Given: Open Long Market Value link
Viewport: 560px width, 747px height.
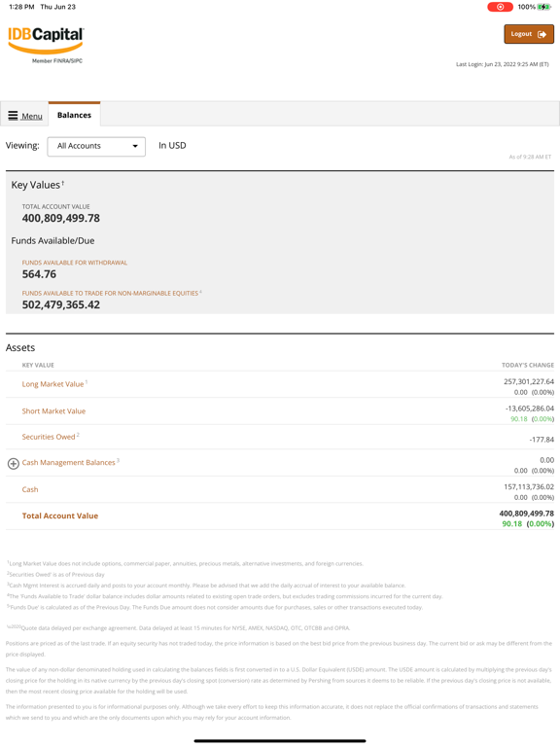Looking at the screenshot, I should (x=52, y=384).
